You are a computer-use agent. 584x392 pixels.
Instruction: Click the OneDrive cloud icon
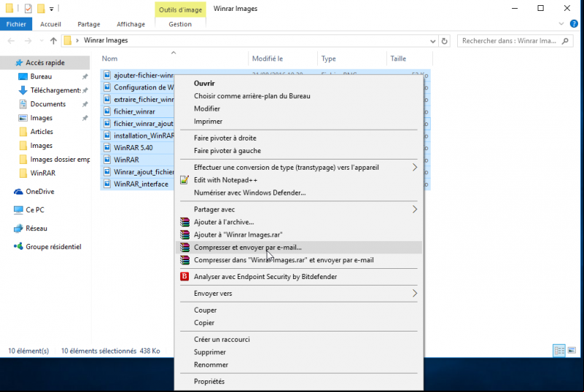tap(18, 192)
